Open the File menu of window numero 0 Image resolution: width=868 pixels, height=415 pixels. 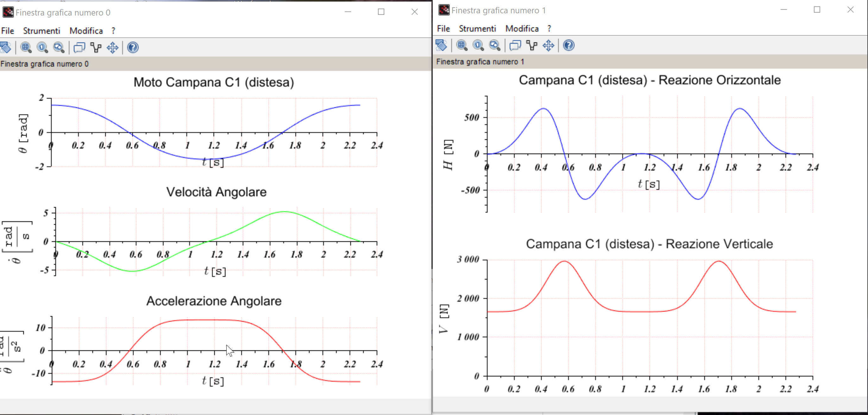click(7, 31)
